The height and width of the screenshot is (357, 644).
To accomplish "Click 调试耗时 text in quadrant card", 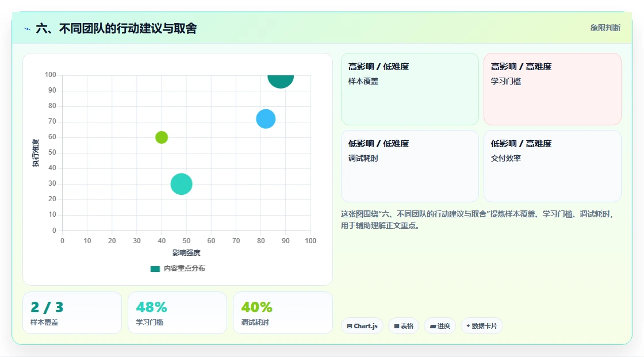I will pos(363,158).
